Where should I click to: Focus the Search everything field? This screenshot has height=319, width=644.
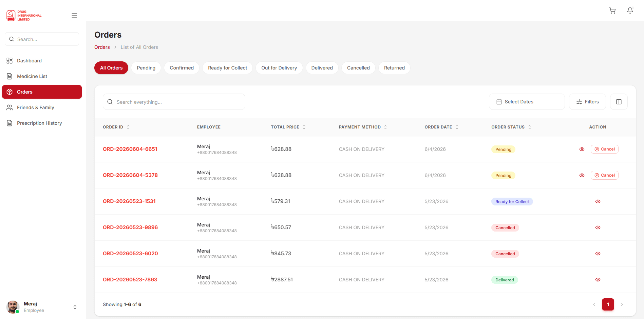pos(174,102)
